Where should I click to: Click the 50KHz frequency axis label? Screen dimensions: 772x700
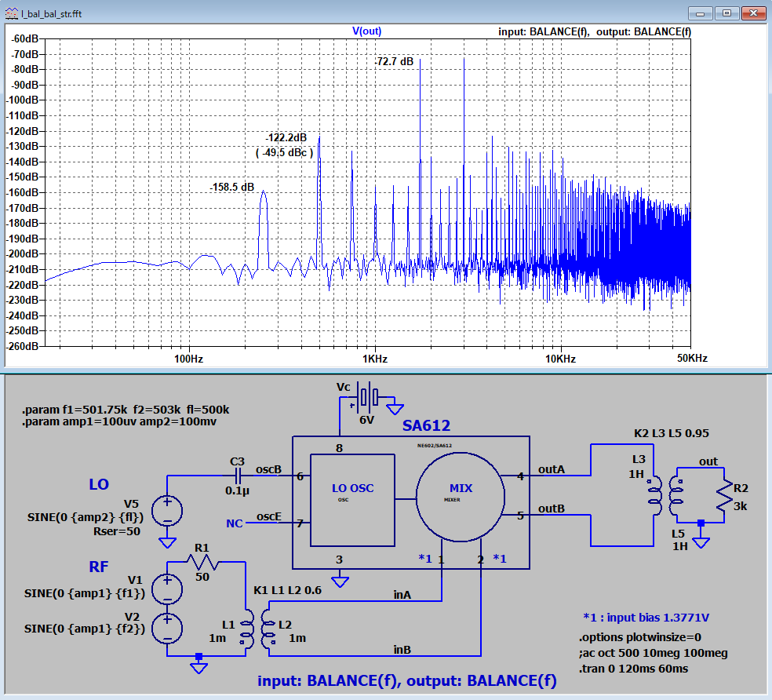point(692,358)
